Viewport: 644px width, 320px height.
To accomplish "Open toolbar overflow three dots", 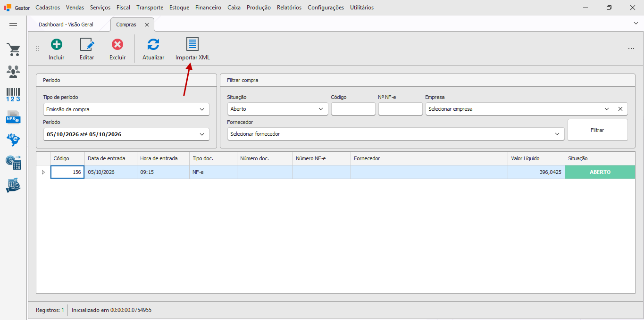I will 631,49.
